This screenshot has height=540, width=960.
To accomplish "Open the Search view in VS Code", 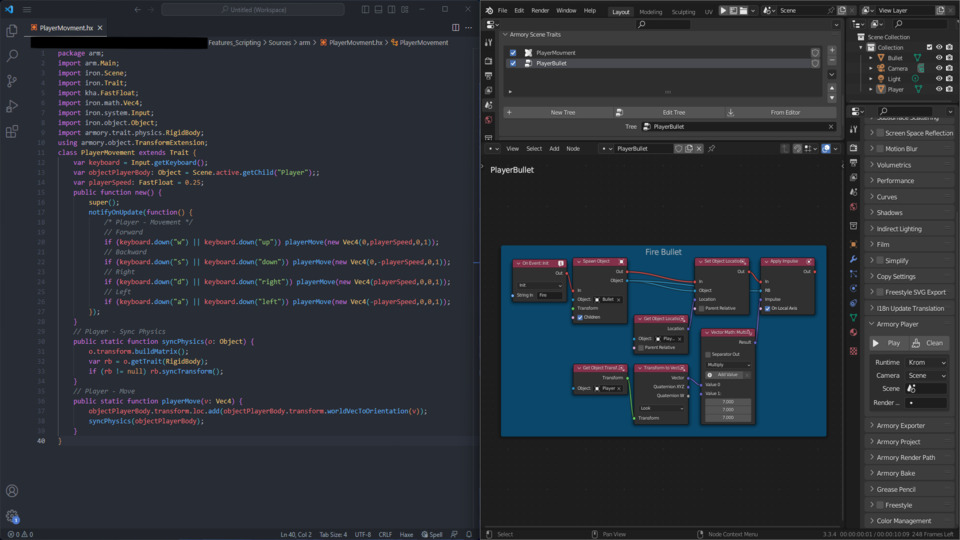I will (12, 56).
